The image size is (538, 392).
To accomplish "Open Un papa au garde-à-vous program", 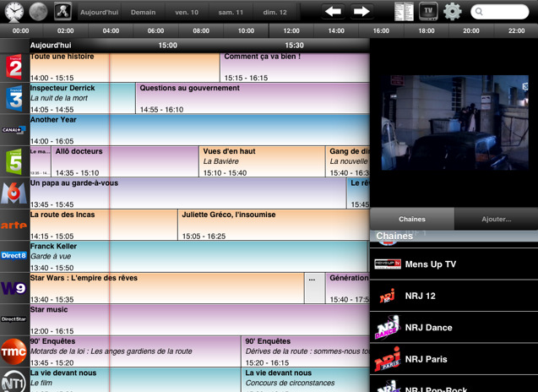I will point(188,193).
